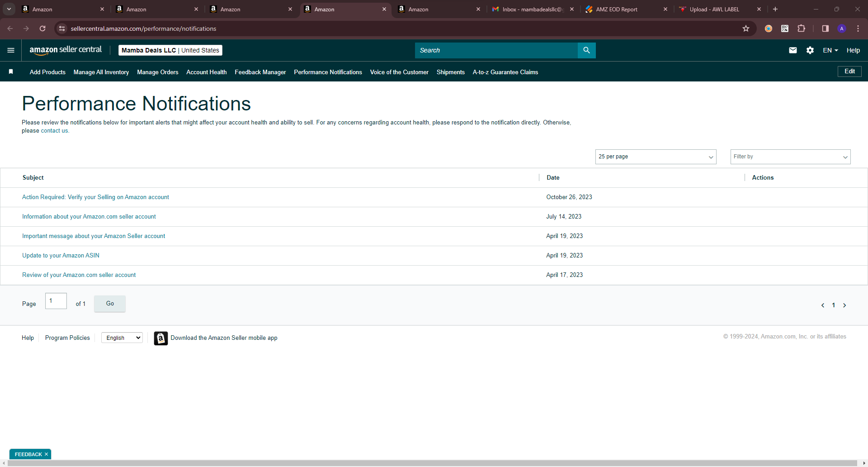Viewport: 868px width, 467px height.
Task: Close the AMZ EOD Report tab
Action: tap(665, 9)
